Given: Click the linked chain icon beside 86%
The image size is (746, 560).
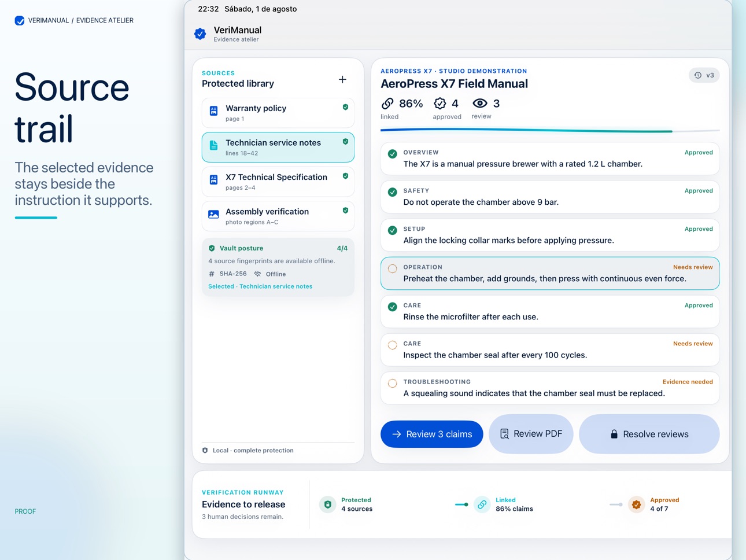Looking at the screenshot, I should (387, 104).
